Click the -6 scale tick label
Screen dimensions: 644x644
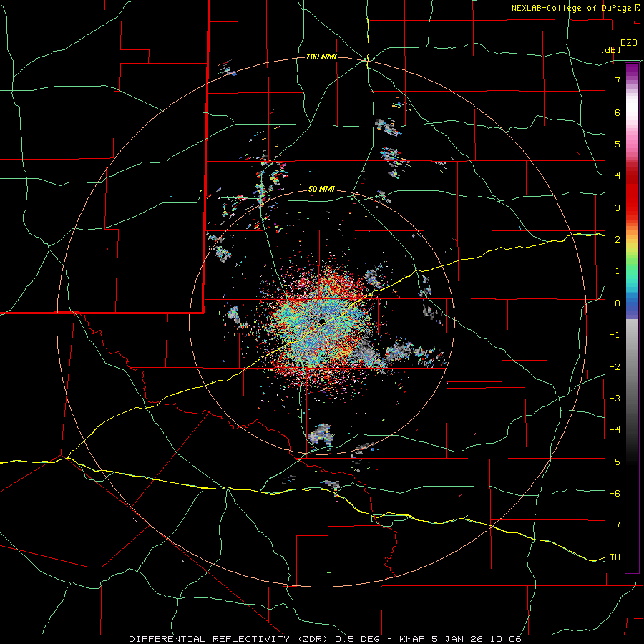(615, 494)
